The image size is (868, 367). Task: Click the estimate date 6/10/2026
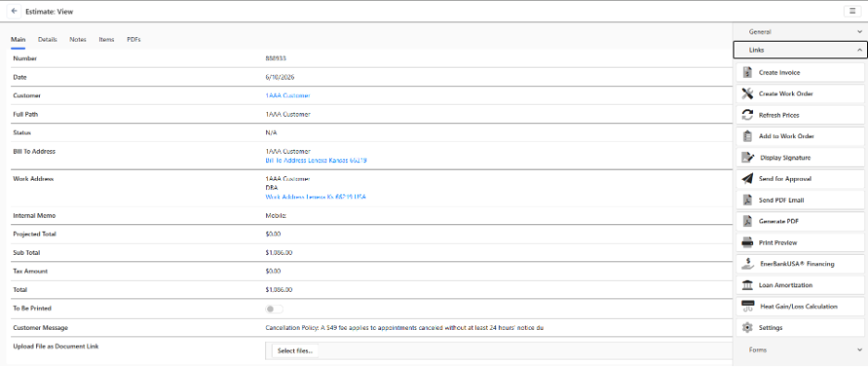point(280,77)
